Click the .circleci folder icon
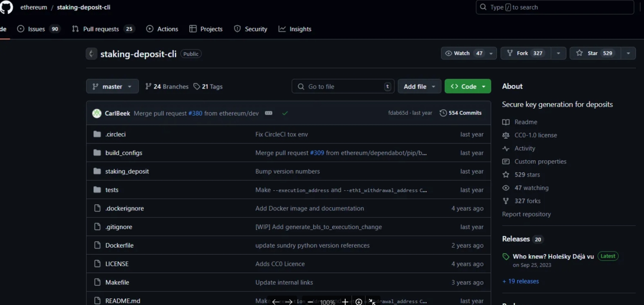Screen dimensions: 644x305 [97, 134]
